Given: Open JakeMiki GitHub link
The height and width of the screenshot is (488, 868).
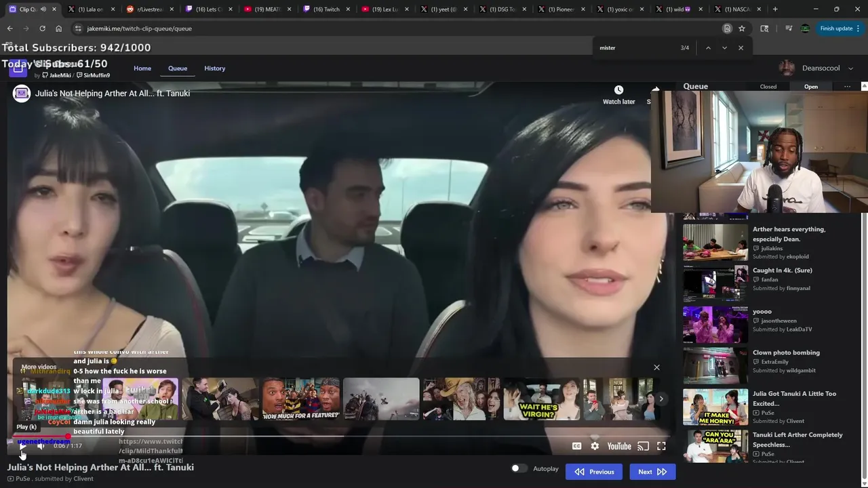Looking at the screenshot, I should click(x=57, y=75).
